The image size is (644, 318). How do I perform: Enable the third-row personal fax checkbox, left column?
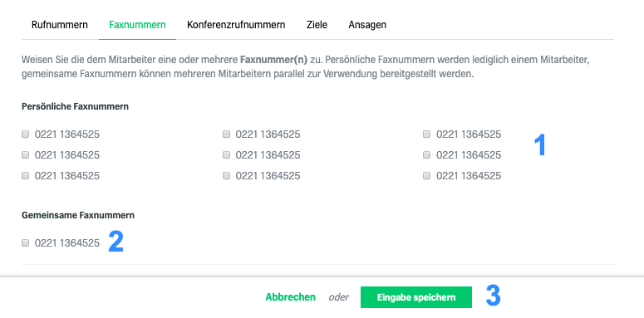(26, 176)
